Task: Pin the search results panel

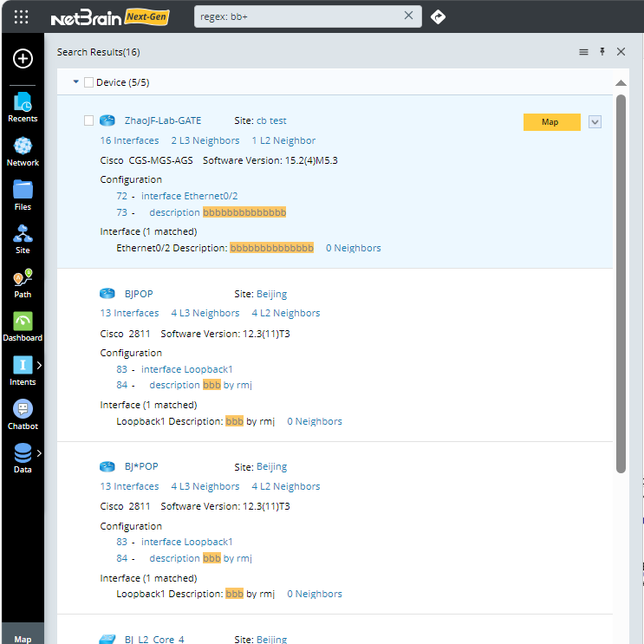Action: pyautogui.click(x=602, y=51)
